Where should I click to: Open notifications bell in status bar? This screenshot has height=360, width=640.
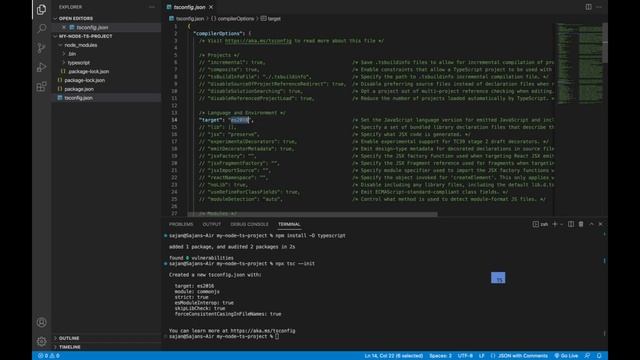click(599, 356)
